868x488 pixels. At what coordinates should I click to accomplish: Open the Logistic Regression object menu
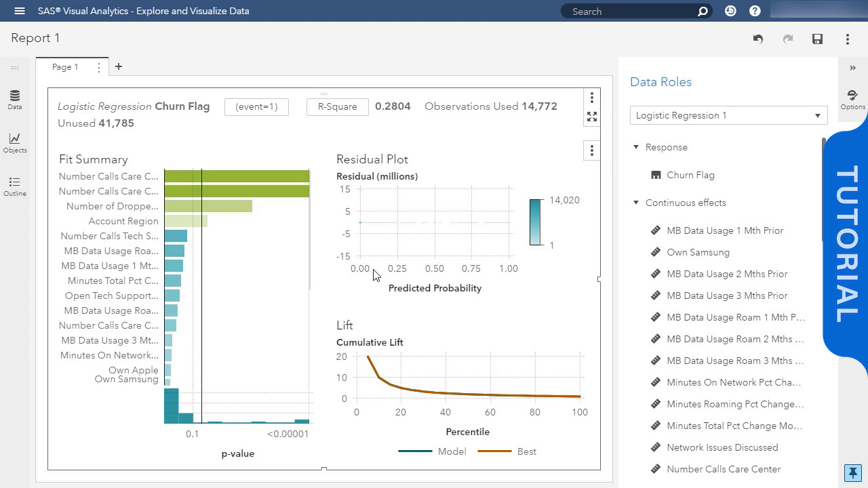point(592,98)
